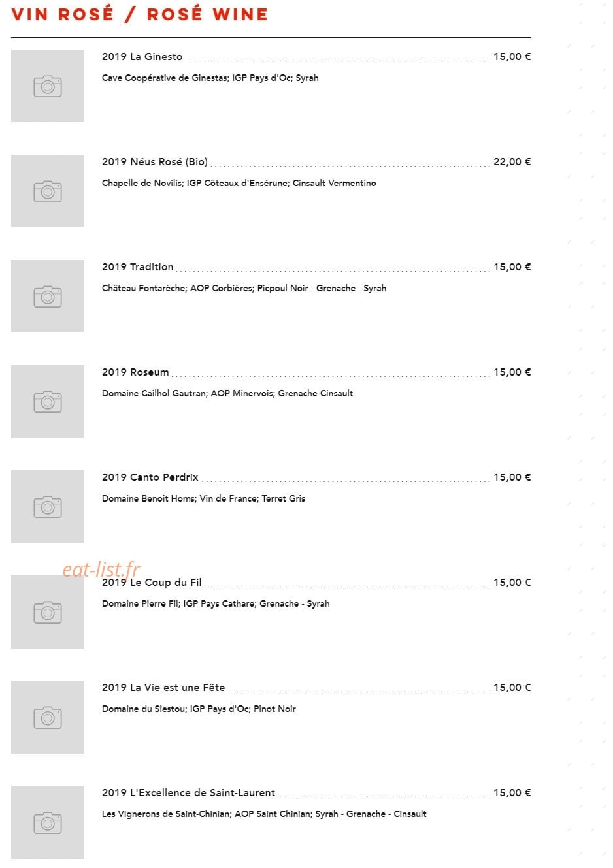Select the 2019 Roseum title
Screen dimensions: 613x868
tap(135, 372)
